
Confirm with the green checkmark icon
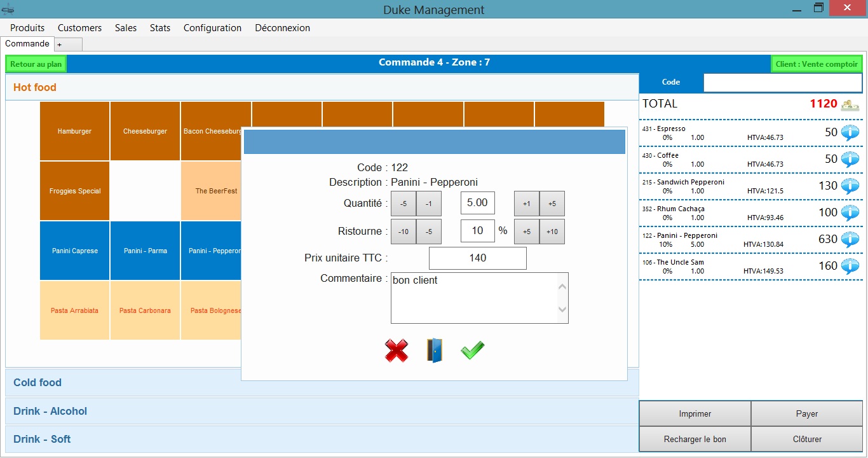click(x=472, y=350)
